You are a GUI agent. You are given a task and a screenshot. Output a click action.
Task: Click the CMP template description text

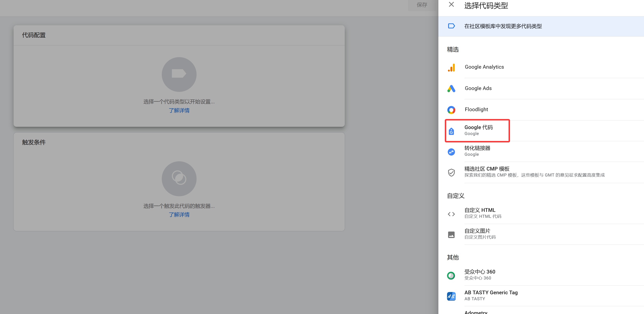pos(535,175)
